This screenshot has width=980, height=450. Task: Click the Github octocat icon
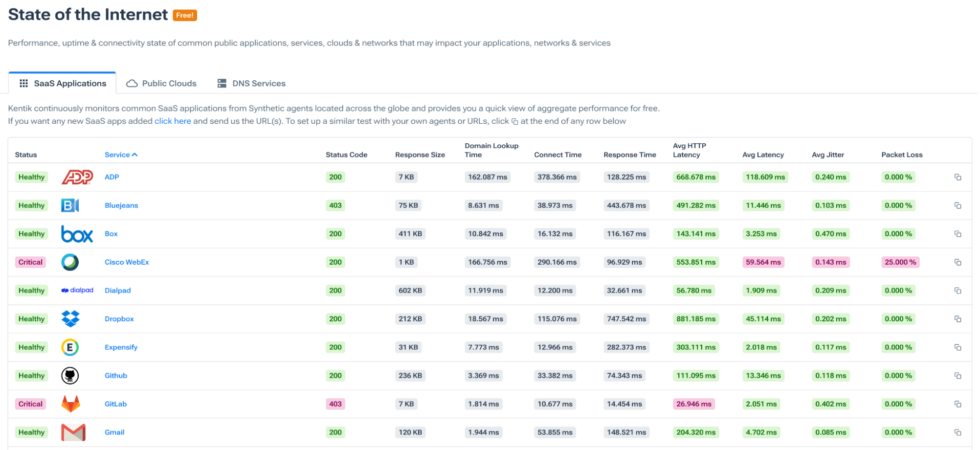coord(70,376)
